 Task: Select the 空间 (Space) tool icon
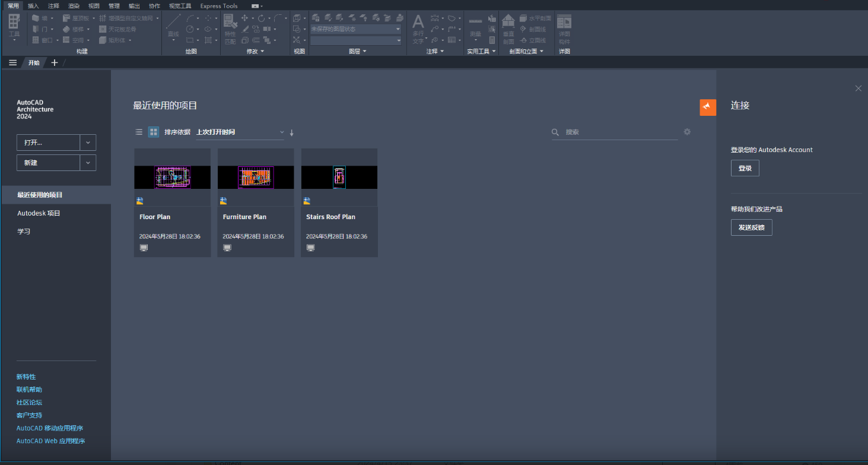point(66,40)
